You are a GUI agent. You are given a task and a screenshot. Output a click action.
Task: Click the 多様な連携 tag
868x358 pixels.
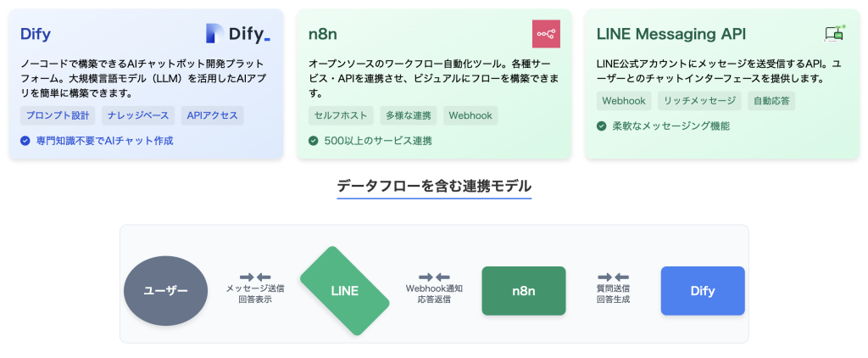coord(409,115)
